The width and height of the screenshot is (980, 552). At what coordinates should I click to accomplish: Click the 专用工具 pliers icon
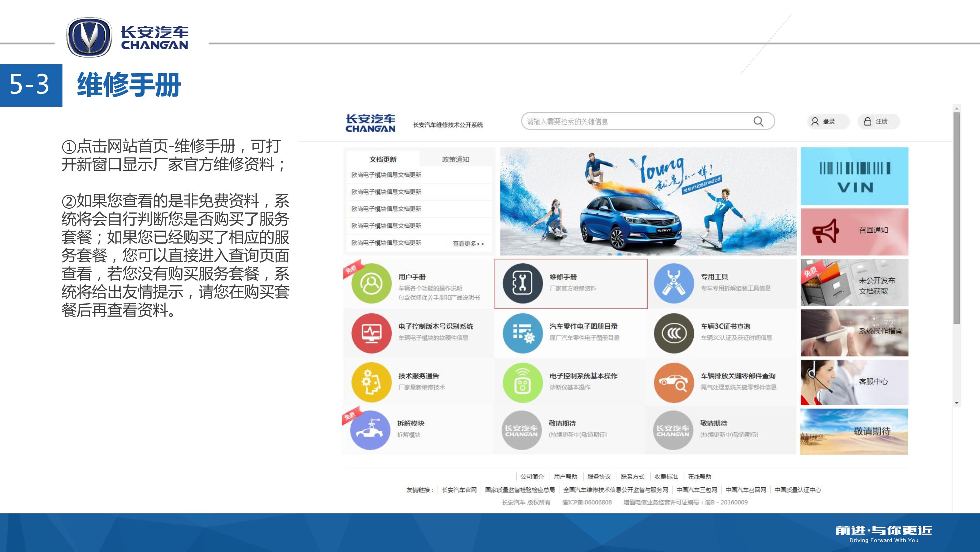coord(674,283)
